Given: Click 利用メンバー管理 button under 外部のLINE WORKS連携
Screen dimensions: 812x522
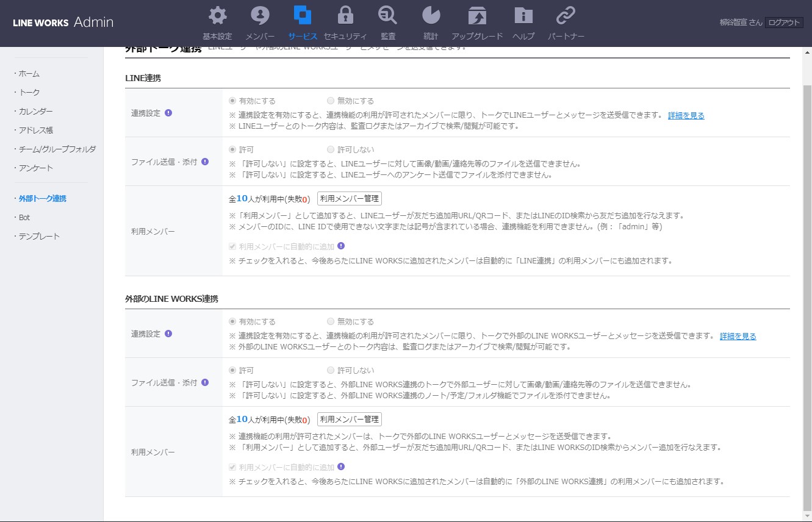Looking at the screenshot, I should click(350, 419).
